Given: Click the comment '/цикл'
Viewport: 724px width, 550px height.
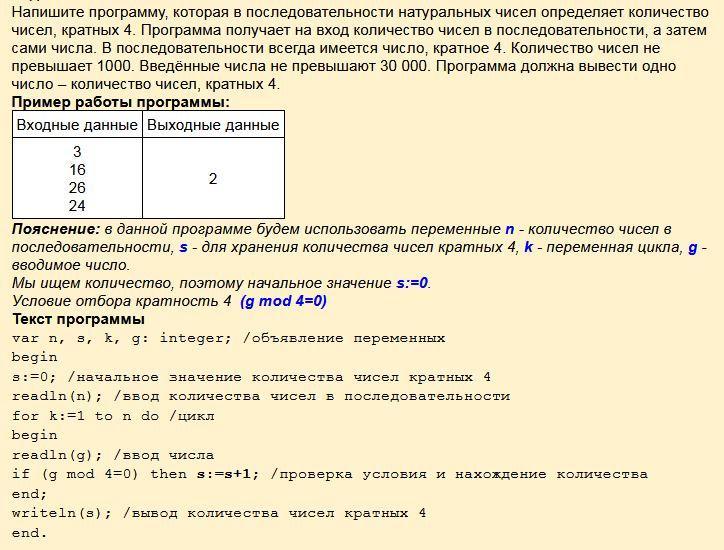Looking at the screenshot, I should click(192, 416).
